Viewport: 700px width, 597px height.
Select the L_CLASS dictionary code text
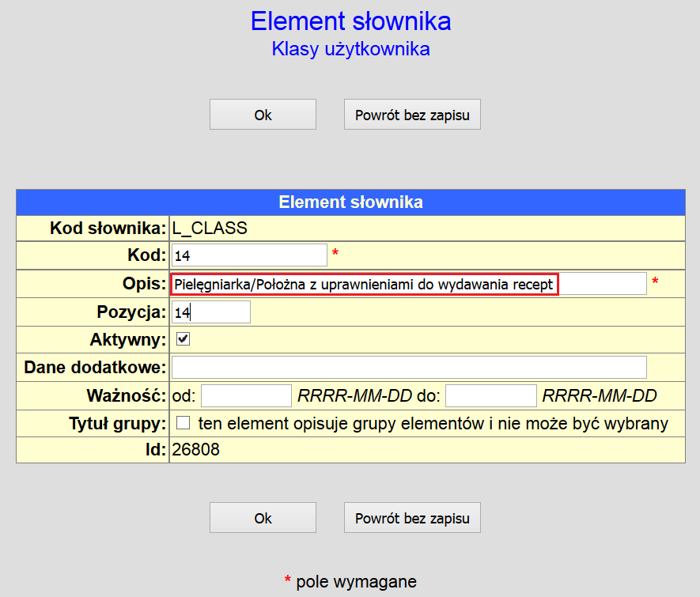click(x=210, y=228)
